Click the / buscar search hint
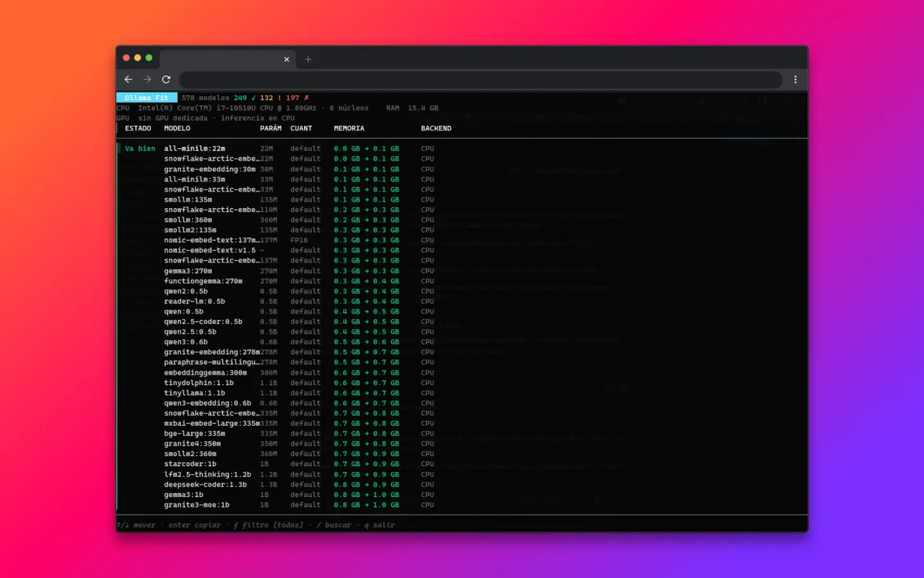This screenshot has height=578, width=924. point(334,525)
